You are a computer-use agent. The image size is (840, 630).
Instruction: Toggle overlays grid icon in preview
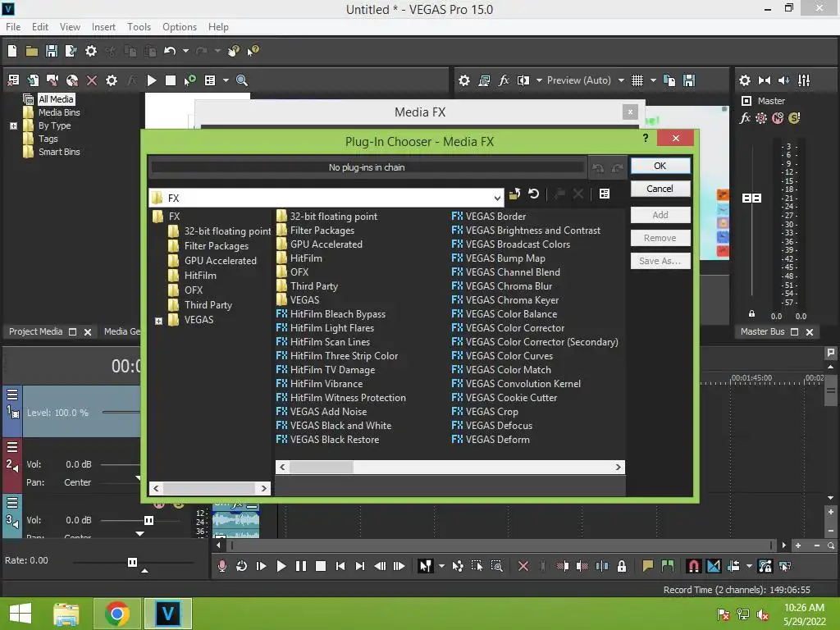click(x=637, y=80)
